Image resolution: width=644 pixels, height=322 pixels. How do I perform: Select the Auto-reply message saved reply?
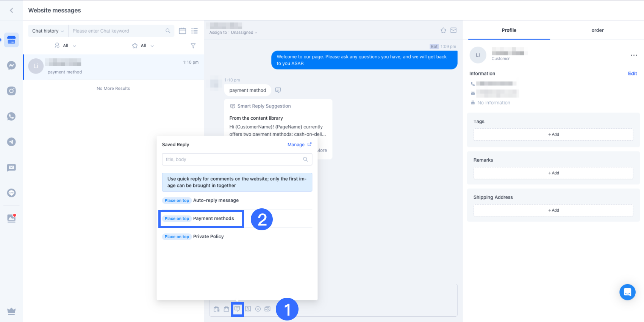click(216, 200)
